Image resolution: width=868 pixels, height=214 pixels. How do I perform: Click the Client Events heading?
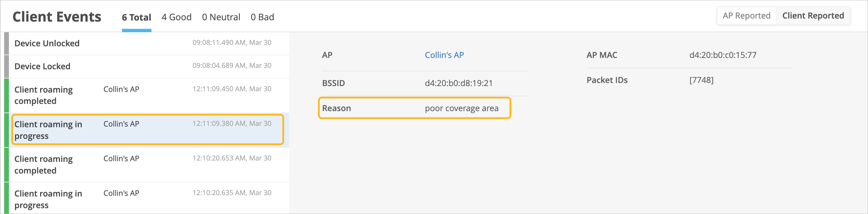pyautogui.click(x=57, y=17)
